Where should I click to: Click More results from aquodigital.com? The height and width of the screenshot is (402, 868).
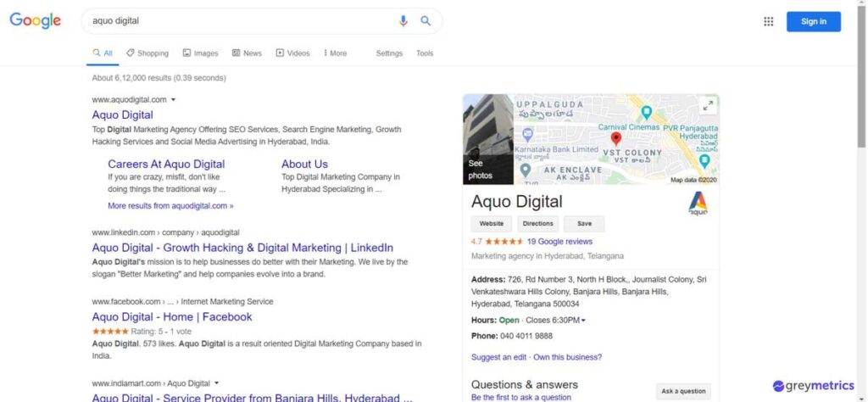pyautogui.click(x=170, y=205)
